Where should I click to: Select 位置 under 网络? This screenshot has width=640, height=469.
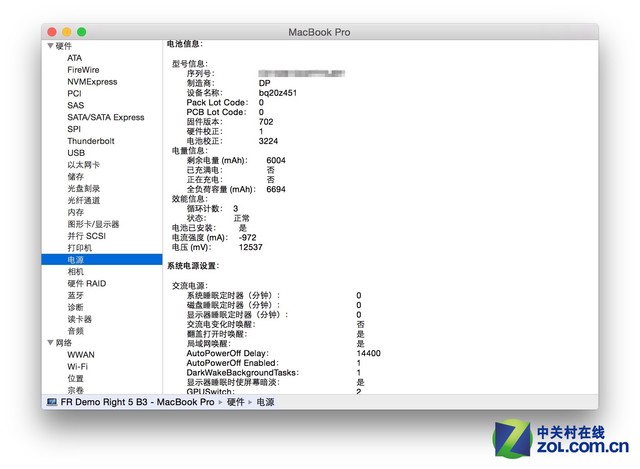76,378
